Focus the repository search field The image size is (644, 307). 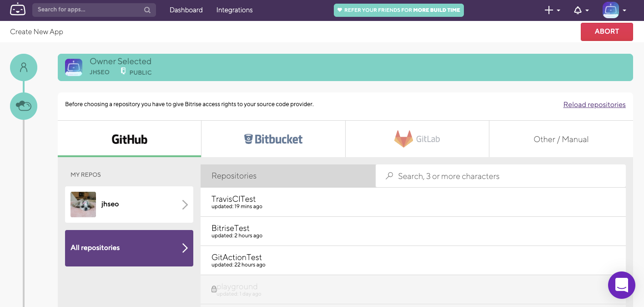point(501,176)
